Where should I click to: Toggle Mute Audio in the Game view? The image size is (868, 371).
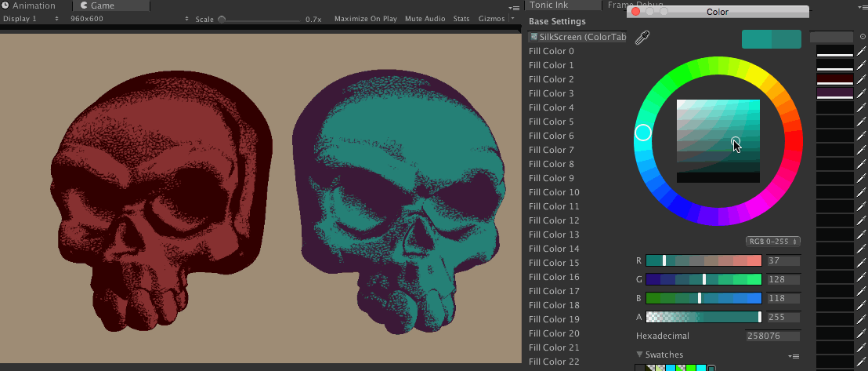(425, 19)
